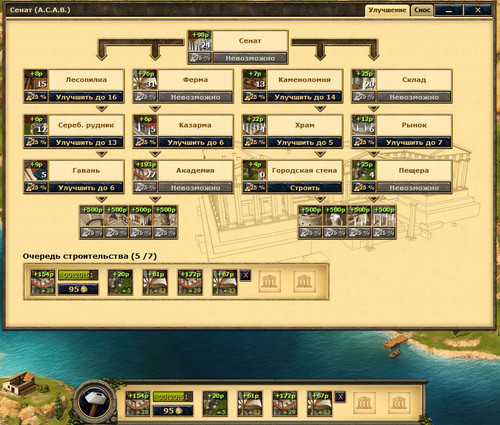Image resolution: width=500 pixels, height=425 pixels.
Task: Select the second +500p building in the left group
Action: pyautogui.click(x=116, y=216)
